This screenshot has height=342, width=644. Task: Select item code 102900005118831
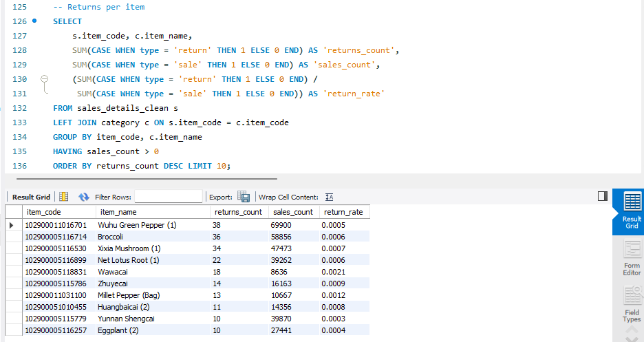point(58,272)
